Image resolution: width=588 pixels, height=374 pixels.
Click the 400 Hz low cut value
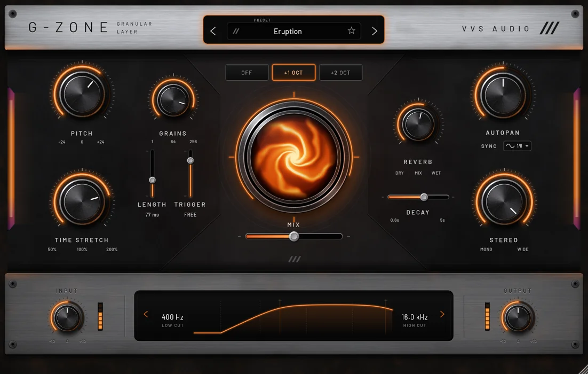(172, 317)
